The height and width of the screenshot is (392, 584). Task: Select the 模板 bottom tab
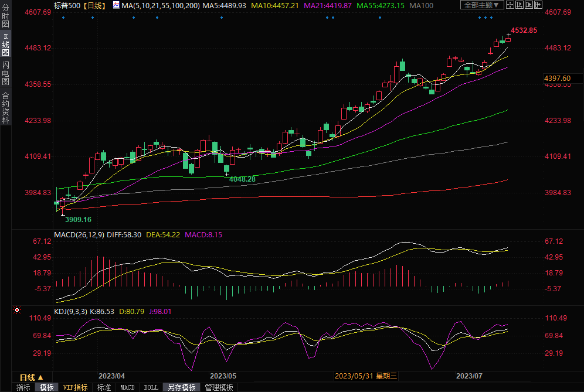click(47, 387)
